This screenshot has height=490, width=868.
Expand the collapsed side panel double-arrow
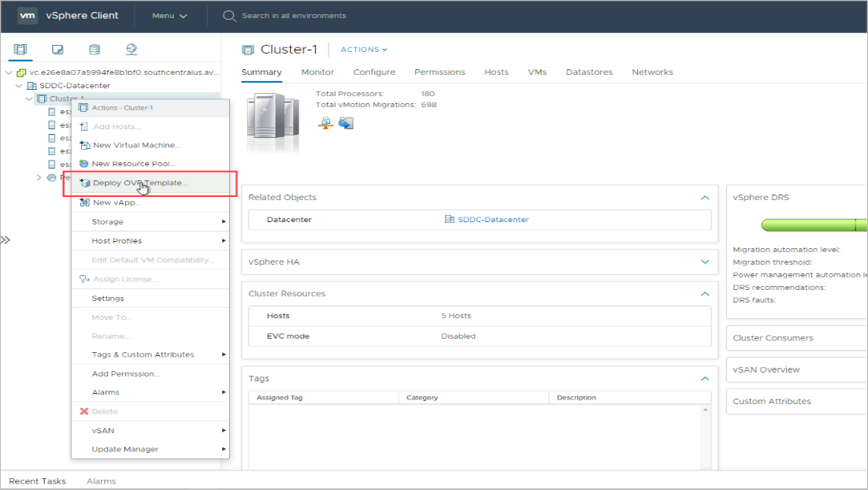[6, 240]
